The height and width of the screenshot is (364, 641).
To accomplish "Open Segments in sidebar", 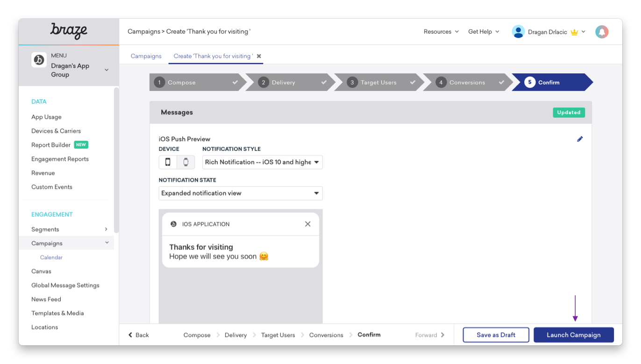I will pos(45,229).
